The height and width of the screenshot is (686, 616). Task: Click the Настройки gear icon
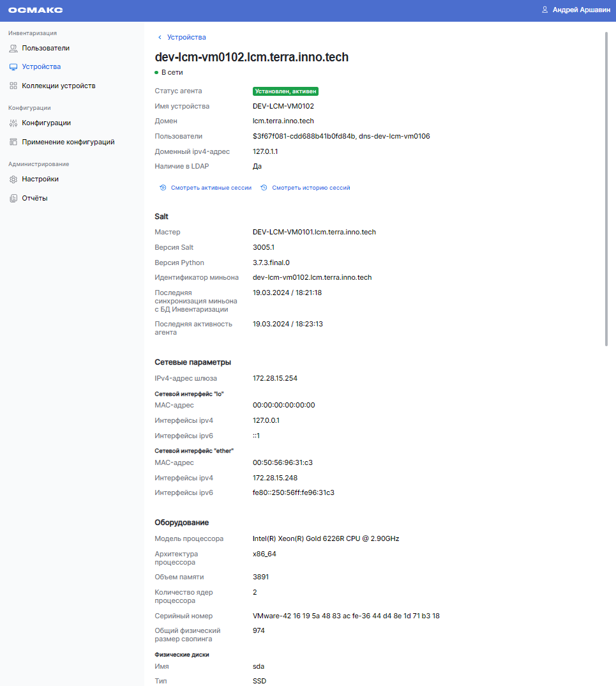13,179
